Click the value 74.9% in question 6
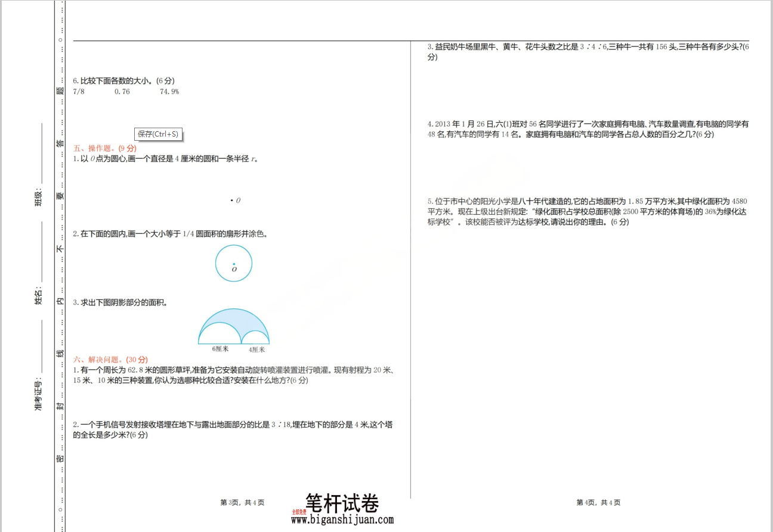This screenshot has width=773, height=532. (170, 91)
